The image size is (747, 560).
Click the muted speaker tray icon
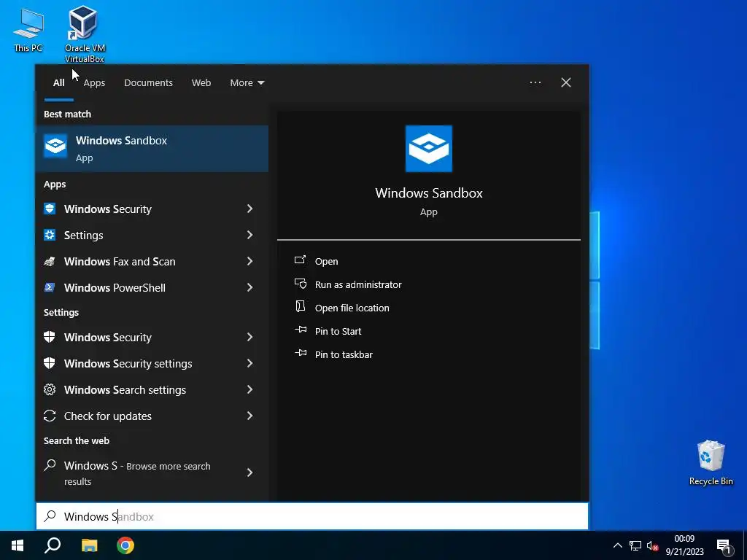[x=652, y=545]
